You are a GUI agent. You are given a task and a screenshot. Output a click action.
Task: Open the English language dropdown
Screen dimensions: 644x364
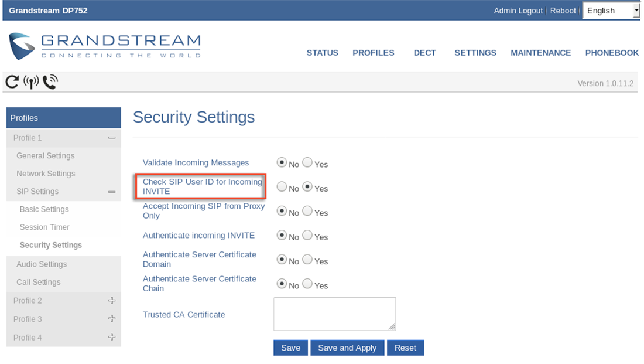[x=611, y=11]
